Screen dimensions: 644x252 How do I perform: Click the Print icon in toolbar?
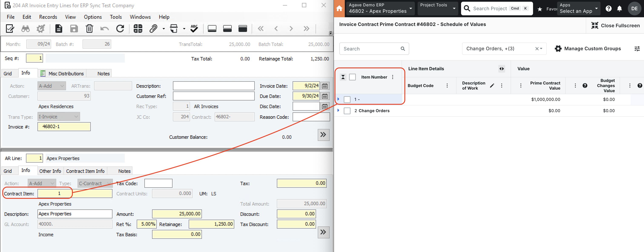coord(175,29)
